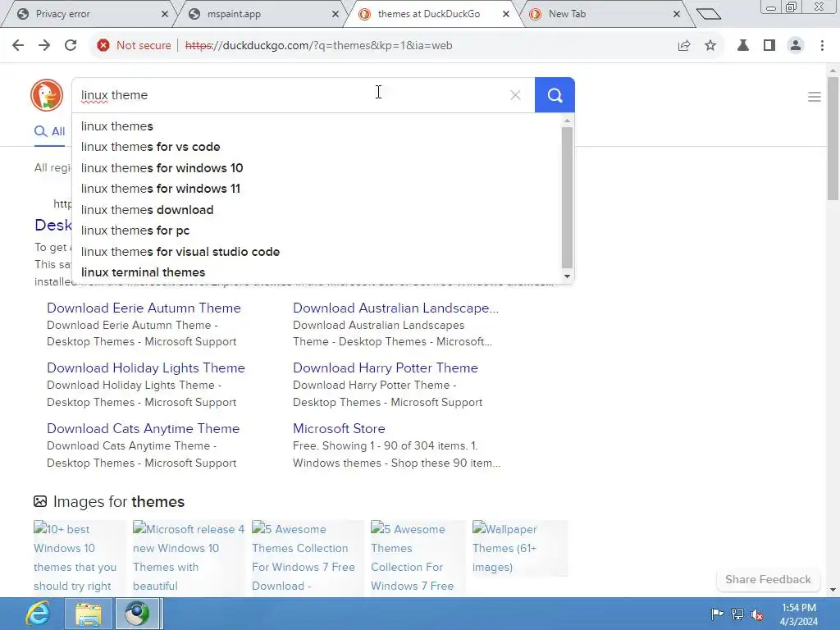
Task: Close the New Tab tab
Action: click(677, 15)
